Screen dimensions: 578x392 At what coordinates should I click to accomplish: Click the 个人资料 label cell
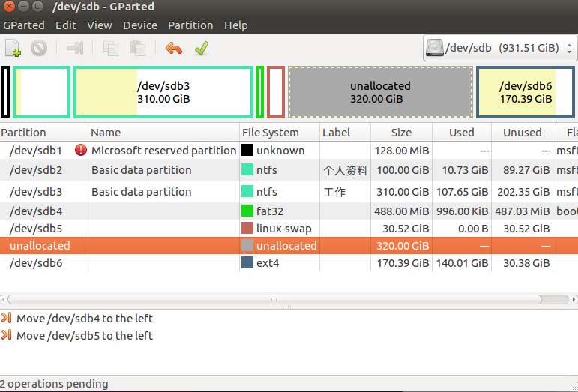tap(346, 170)
